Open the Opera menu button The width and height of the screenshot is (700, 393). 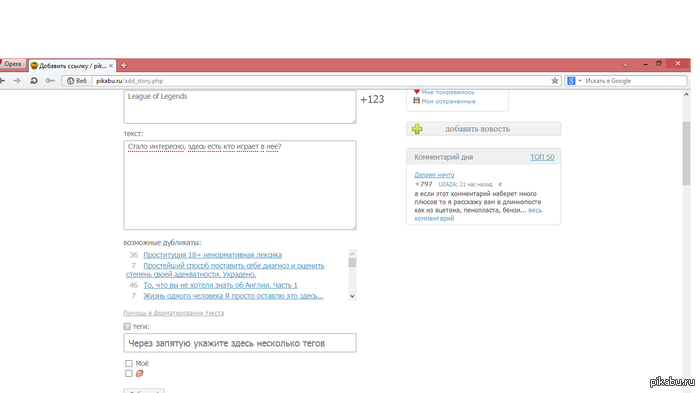click(12, 64)
